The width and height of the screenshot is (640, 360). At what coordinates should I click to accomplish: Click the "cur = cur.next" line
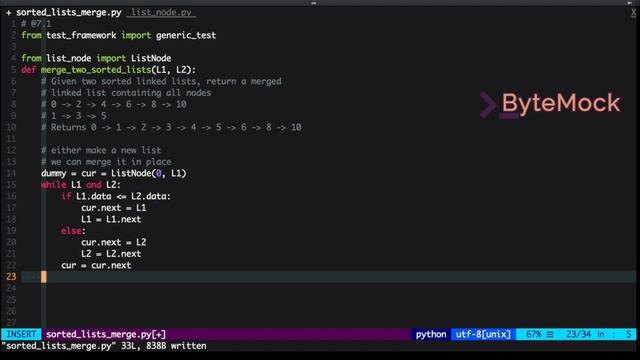coord(96,265)
